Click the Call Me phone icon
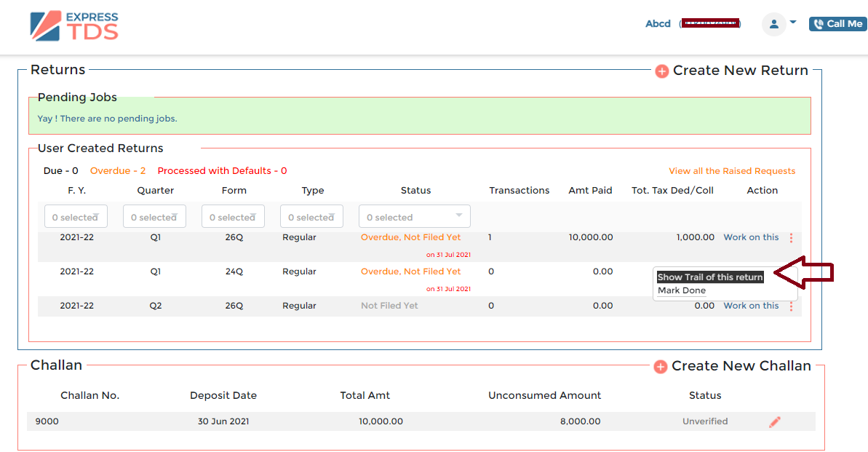Viewport: 868px width, 452px height. tap(819, 23)
